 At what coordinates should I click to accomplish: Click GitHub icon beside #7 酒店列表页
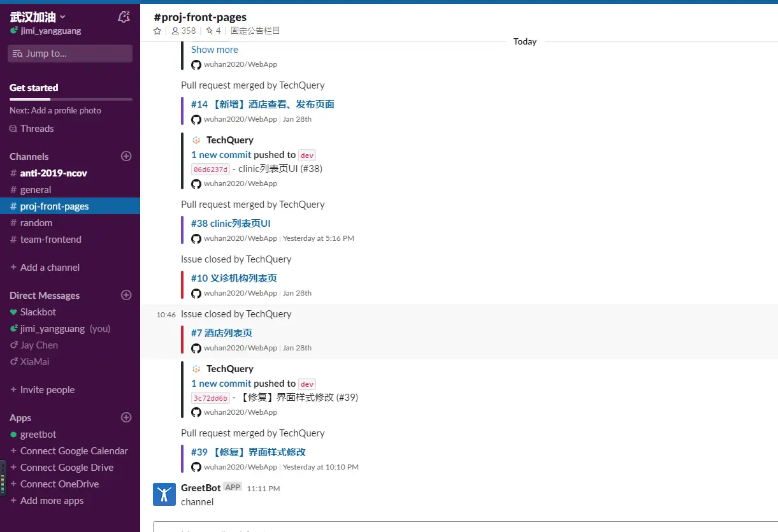point(196,348)
